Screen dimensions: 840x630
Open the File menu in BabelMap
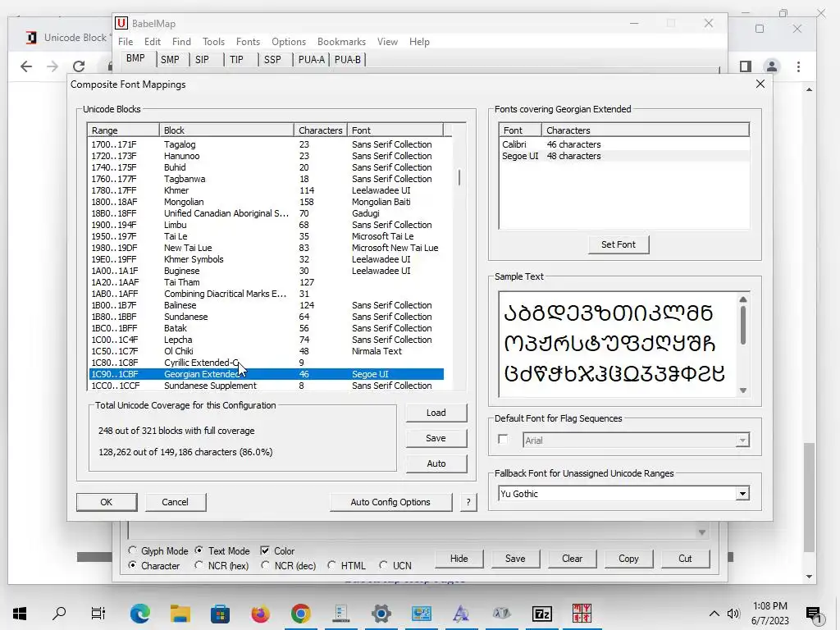126,41
